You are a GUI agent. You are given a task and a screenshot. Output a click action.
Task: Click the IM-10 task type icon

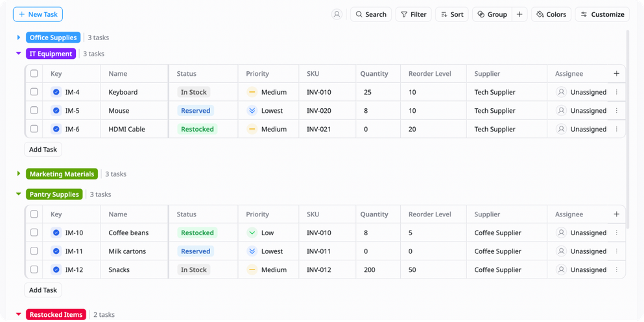[56, 233]
